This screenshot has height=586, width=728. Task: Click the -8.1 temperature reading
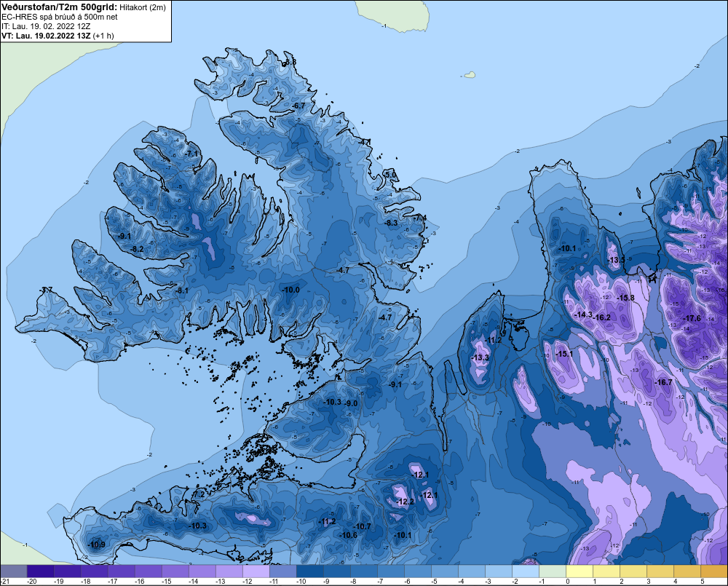(x=182, y=290)
